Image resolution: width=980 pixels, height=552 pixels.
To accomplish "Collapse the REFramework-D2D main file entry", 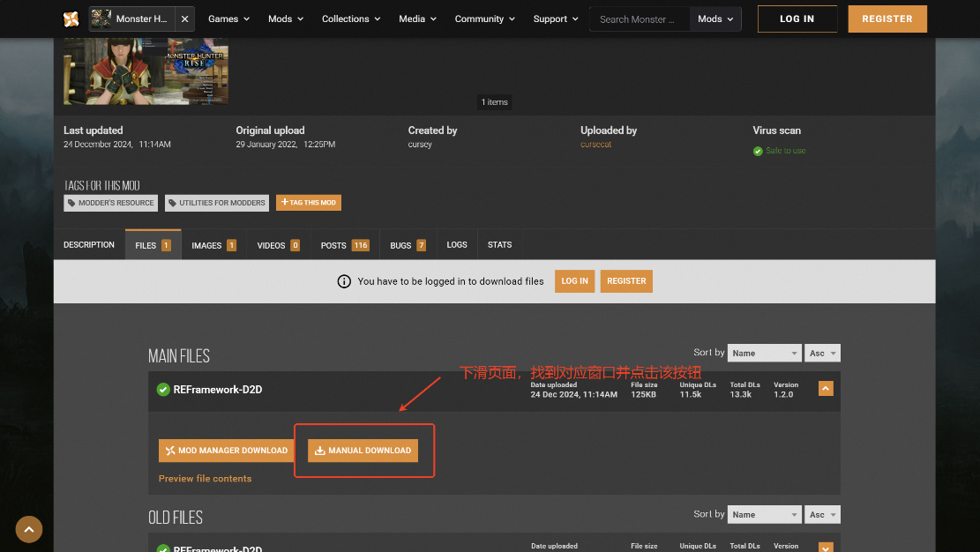I will click(x=826, y=388).
